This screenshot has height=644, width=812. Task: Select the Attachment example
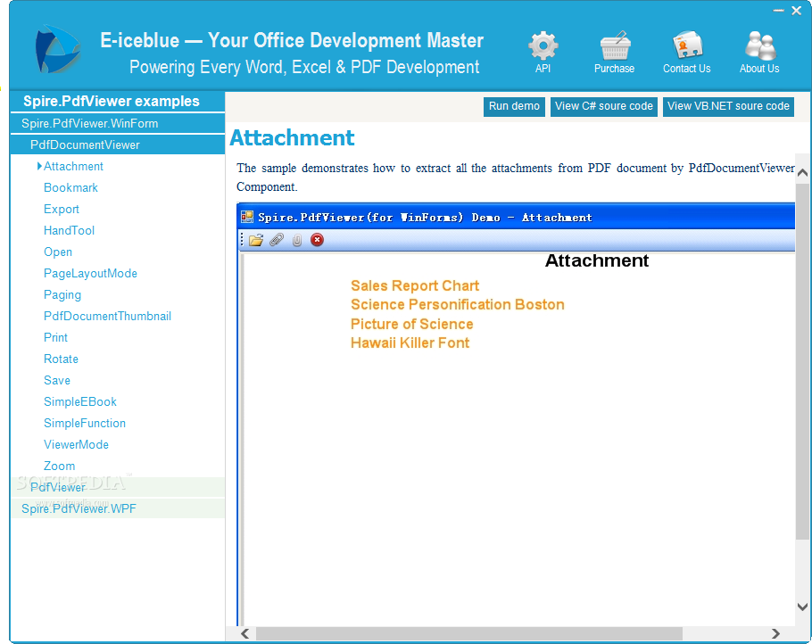click(x=73, y=166)
